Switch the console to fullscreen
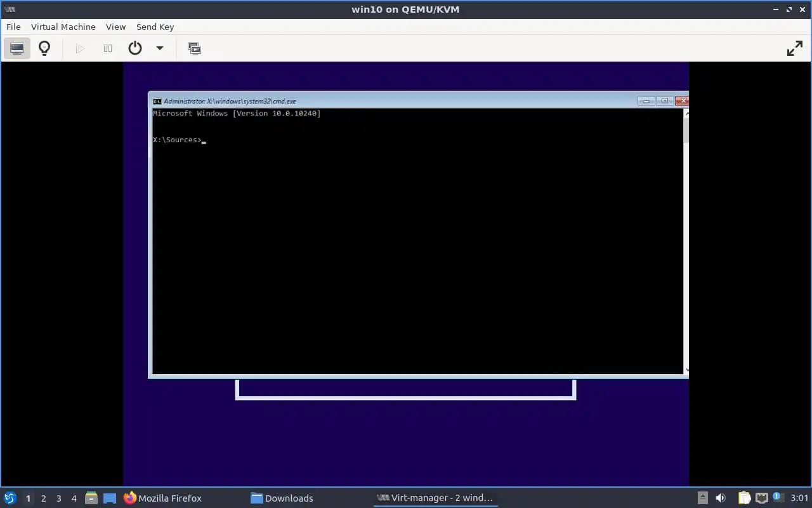This screenshot has height=508, width=812. tap(795, 48)
